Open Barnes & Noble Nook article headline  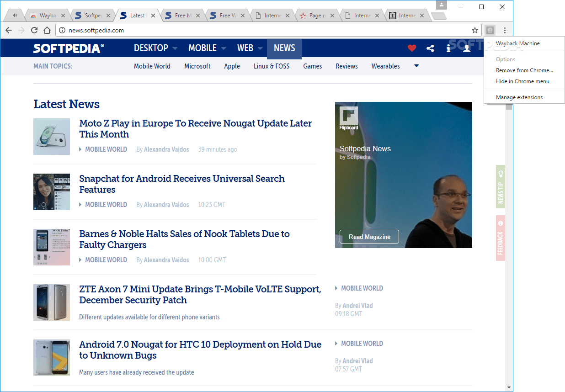click(x=185, y=239)
